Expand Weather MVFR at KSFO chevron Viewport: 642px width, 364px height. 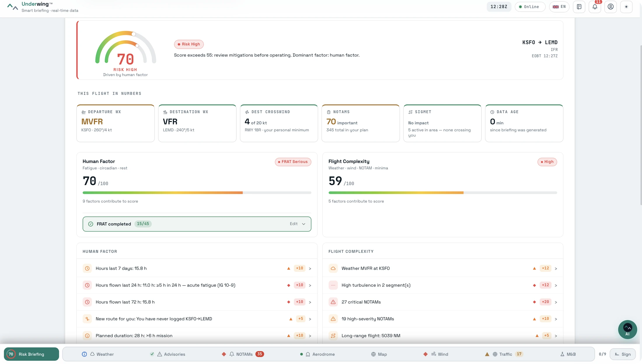point(556,268)
